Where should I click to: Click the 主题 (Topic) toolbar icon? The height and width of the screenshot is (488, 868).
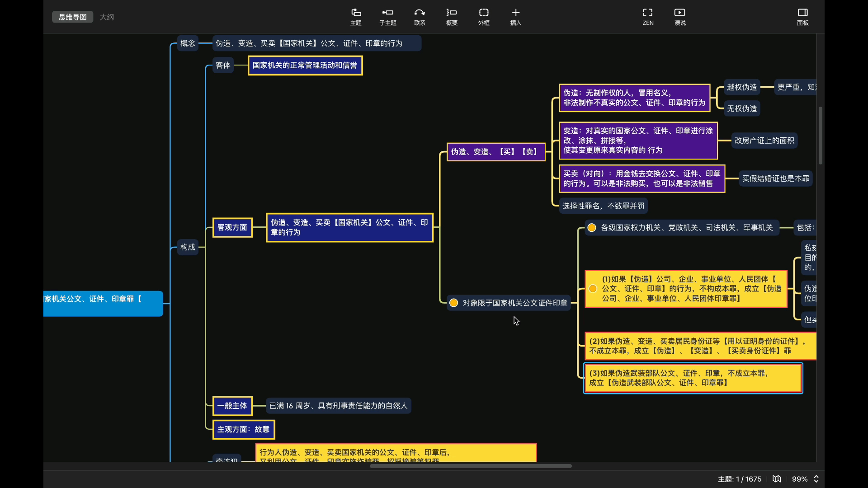pyautogui.click(x=356, y=17)
